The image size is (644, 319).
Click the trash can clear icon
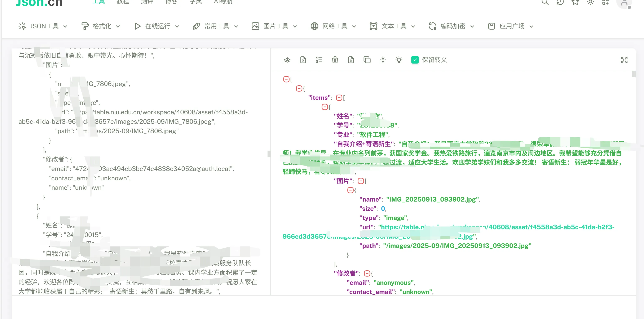pyautogui.click(x=335, y=60)
